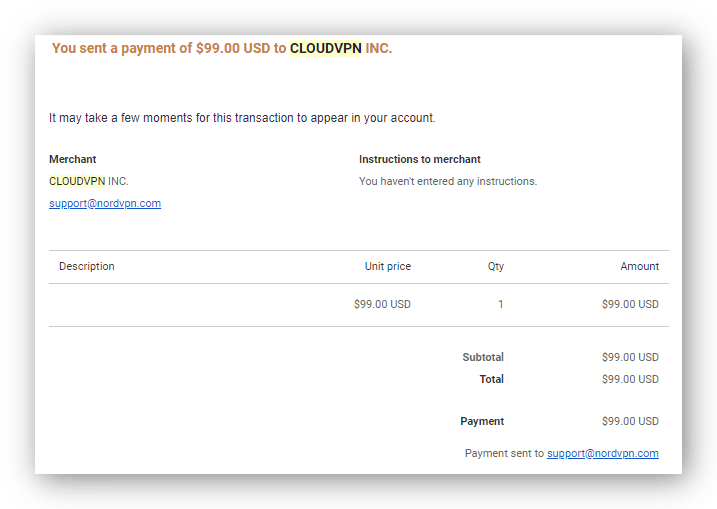Screen dimensions: 717x509
Task: Open merchant support@nordvpn.com email link
Action: 105,204
